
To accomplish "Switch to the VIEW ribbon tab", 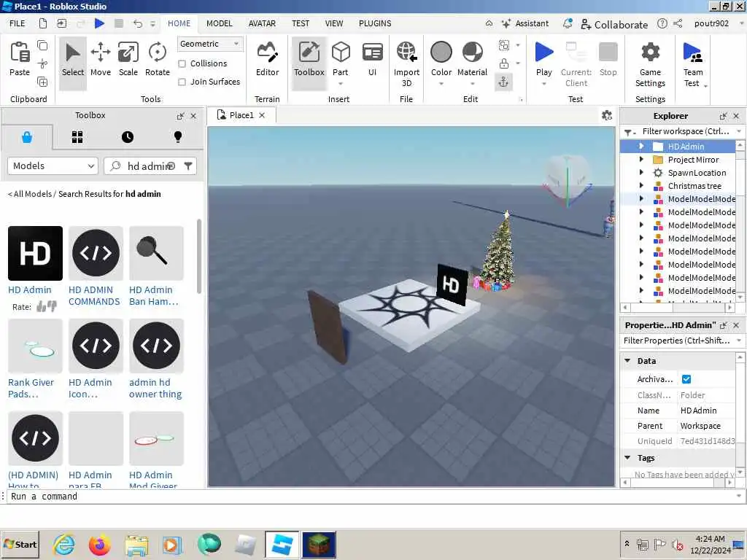I will (334, 23).
